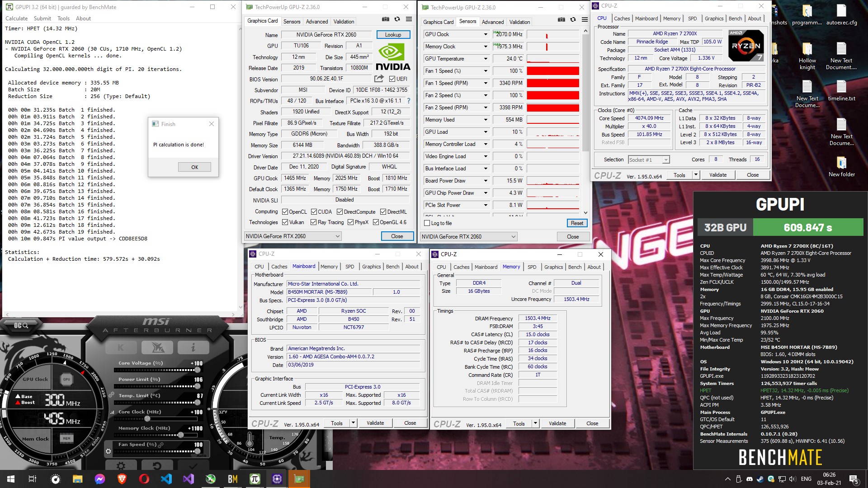868x488 pixels.
Task: Click the Lookup button in GPU-Z
Action: click(393, 35)
